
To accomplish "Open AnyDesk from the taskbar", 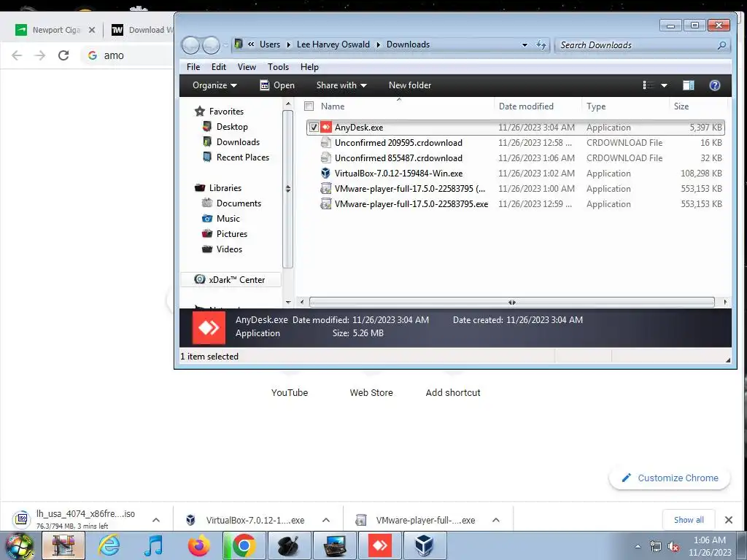I will (x=379, y=545).
